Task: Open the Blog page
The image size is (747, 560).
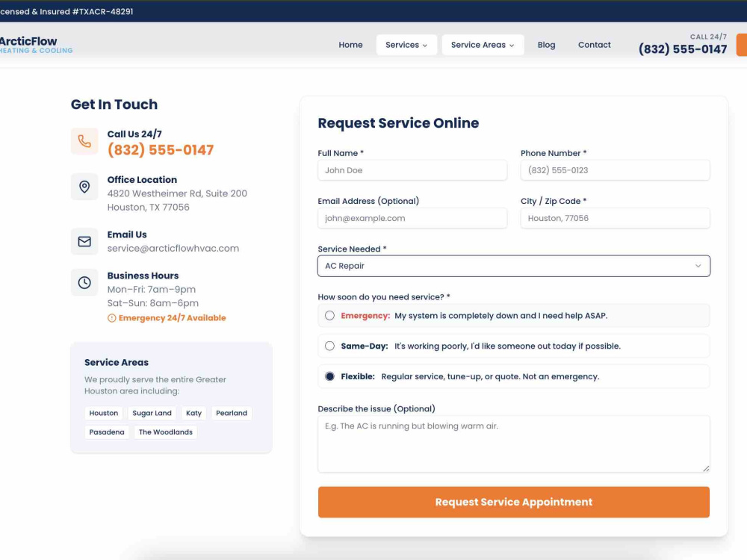Action: [547, 45]
